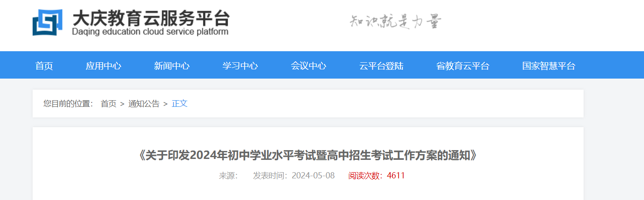Click the English subtitle Daqing education cloud service platform
Viewport: 644px width, 200px height.
point(150,32)
